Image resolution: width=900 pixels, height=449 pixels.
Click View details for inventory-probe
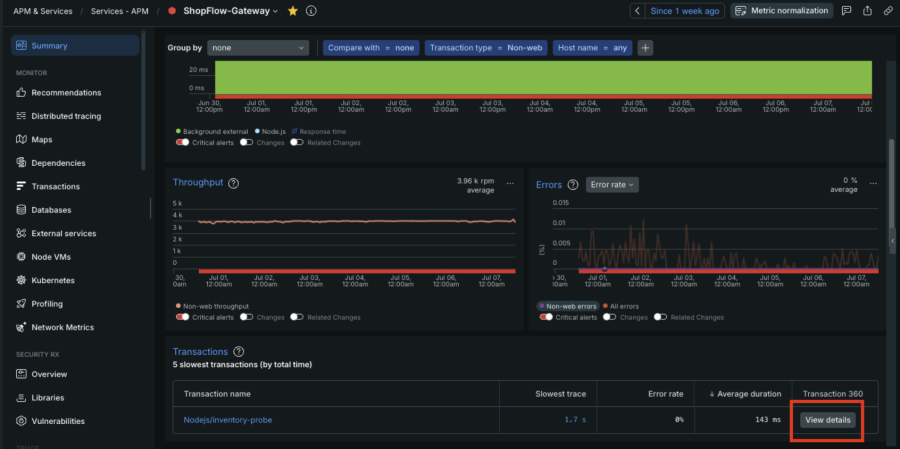tap(826, 420)
